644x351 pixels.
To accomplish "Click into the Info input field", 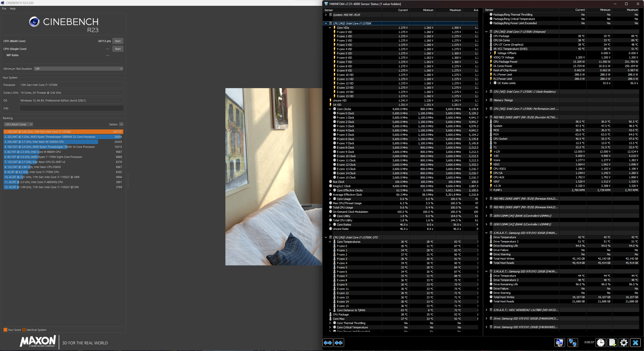I will [71, 108].
